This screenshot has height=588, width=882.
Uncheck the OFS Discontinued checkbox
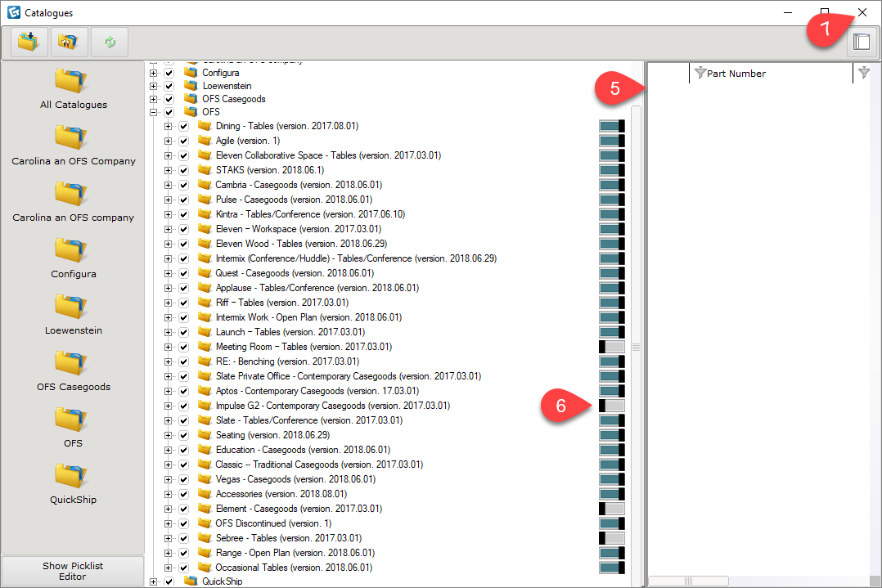(x=183, y=523)
